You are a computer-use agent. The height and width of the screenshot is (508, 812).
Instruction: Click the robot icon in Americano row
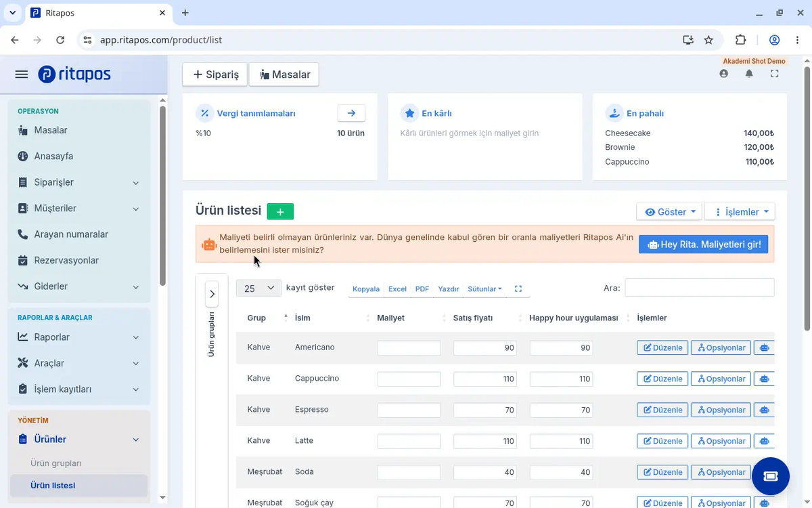(764, 348)
